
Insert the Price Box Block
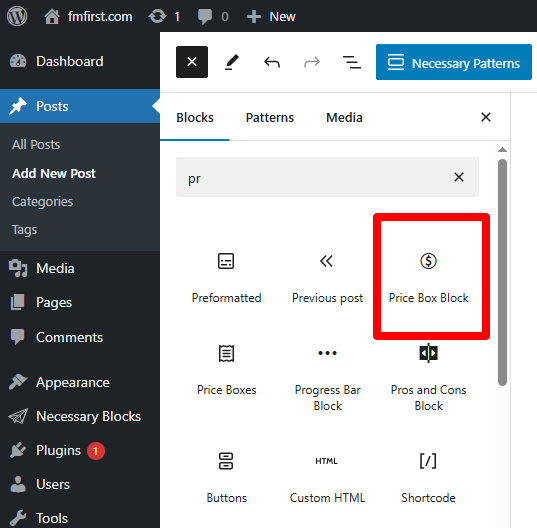428,277
